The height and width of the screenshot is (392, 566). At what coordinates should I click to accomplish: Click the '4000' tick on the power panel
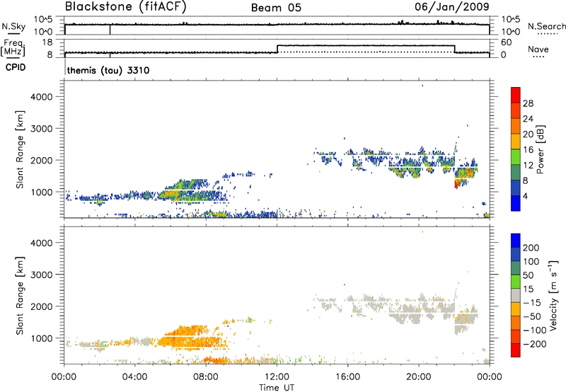coord(42,97)
